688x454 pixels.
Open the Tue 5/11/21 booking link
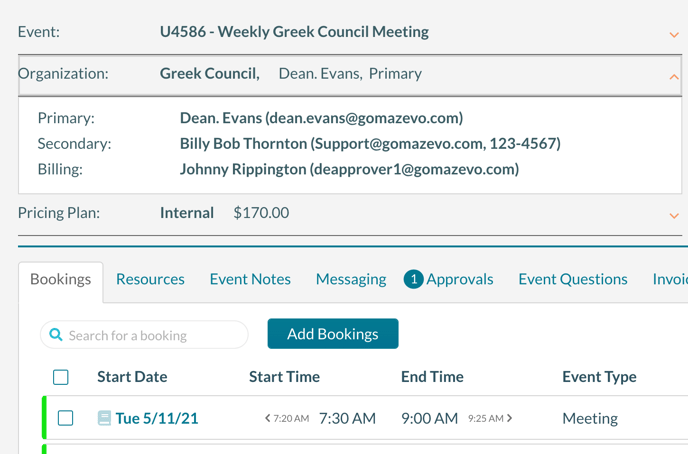click(x=157, y=418)
